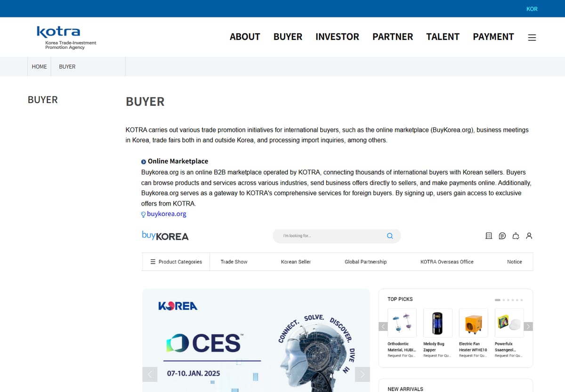This screenshot has height=392, width=565.
Task: Click the Online Marketplace bullet arrow icon
Action: (144, 161)
